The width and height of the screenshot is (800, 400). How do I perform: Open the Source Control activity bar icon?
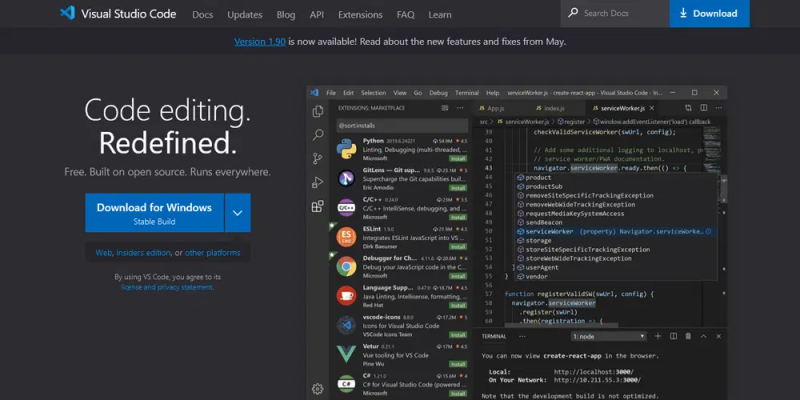(x=317, y=159)
